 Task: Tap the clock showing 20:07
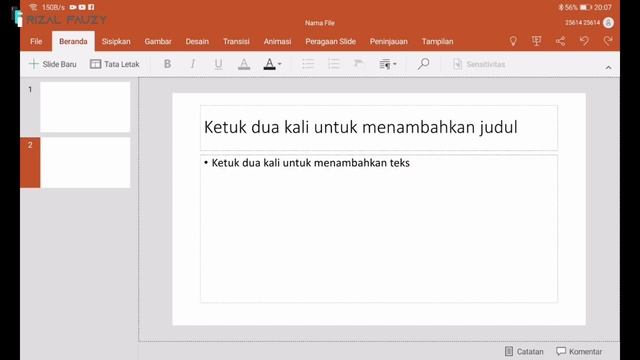point(603,7)
